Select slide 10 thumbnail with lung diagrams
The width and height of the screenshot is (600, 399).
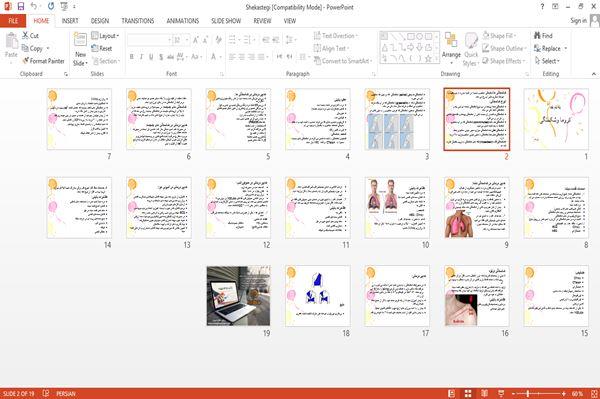tap(397, 207)
